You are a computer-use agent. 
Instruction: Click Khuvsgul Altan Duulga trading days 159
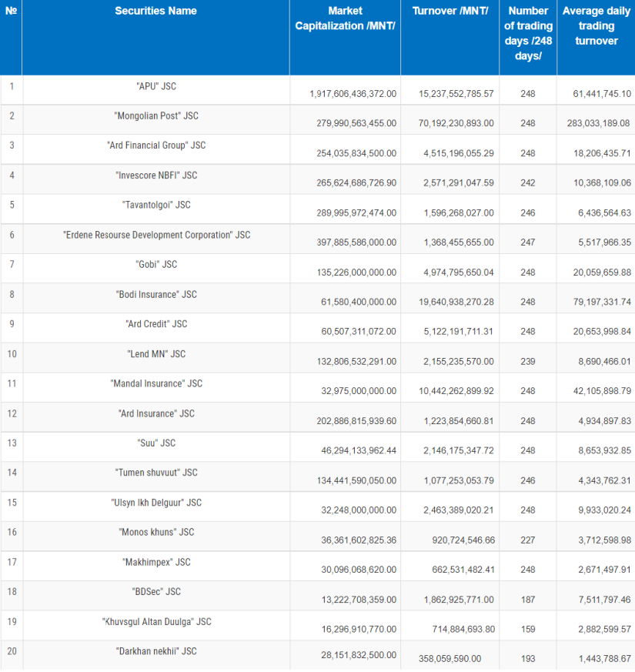click(x=528, y=630)
